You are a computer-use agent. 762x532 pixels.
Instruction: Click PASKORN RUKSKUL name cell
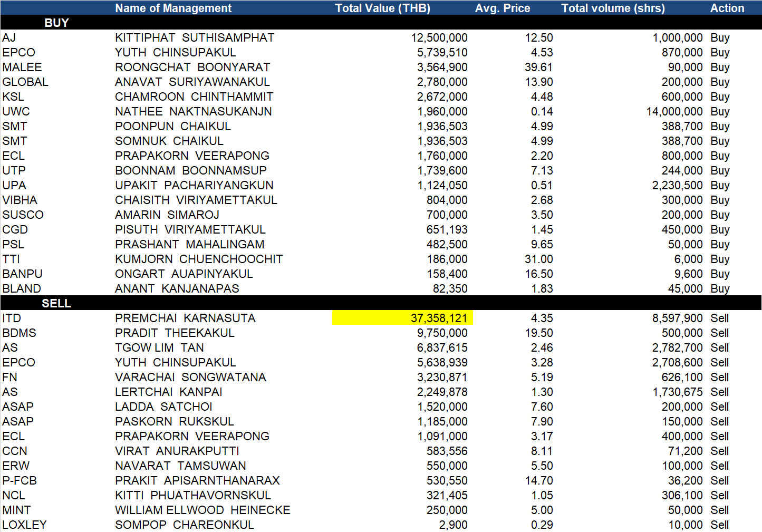175,421
